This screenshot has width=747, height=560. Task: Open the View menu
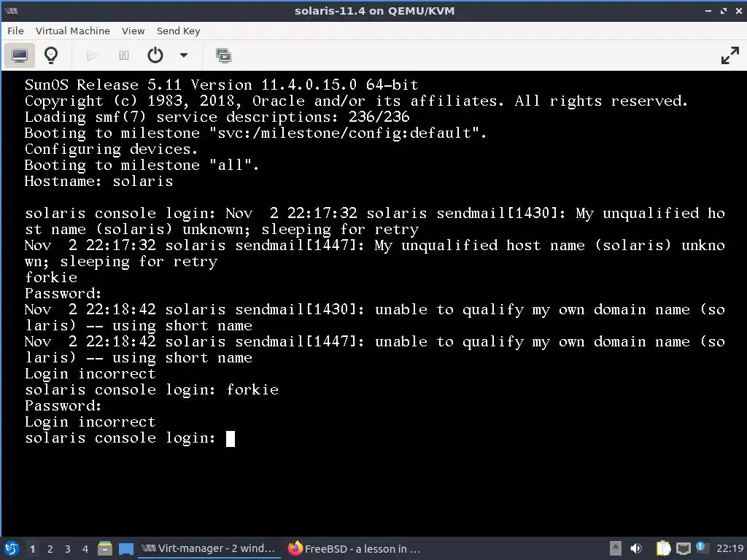click(133, 31)
